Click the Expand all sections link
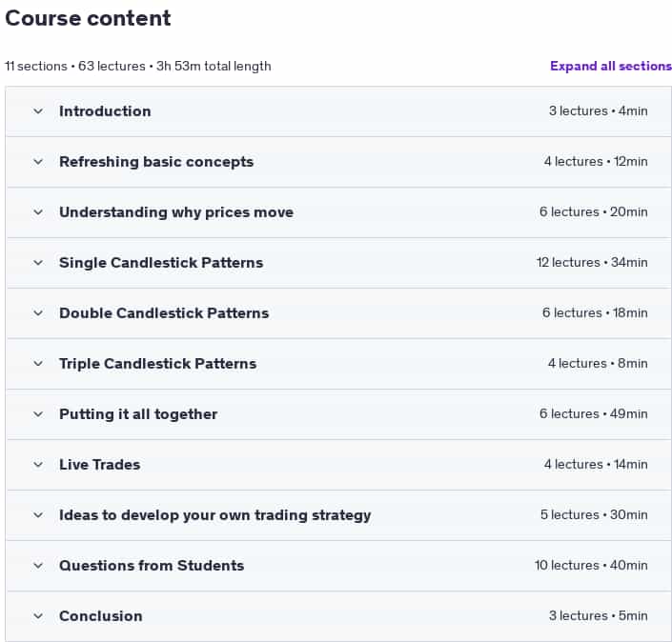This screenshot has width=672, height=642. [611, 66]
